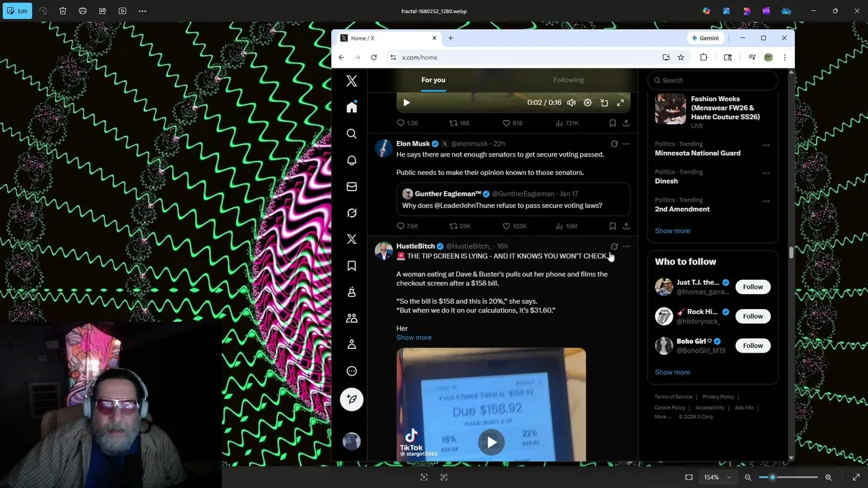The height and width of the screenshot is (488, 868).
Task: Open More circle icon in X sidebar
Action: point(351,371)
